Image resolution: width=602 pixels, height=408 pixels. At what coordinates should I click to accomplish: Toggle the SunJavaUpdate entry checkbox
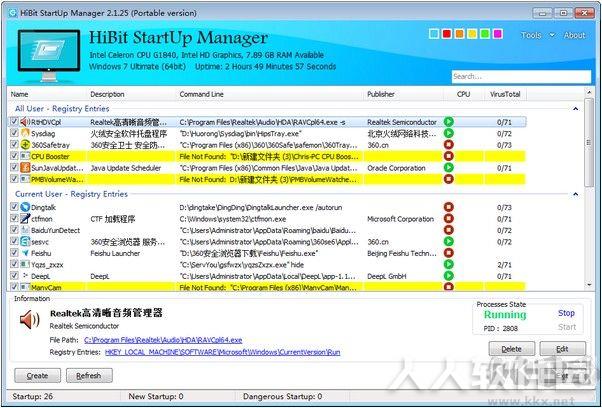point(14,167)
